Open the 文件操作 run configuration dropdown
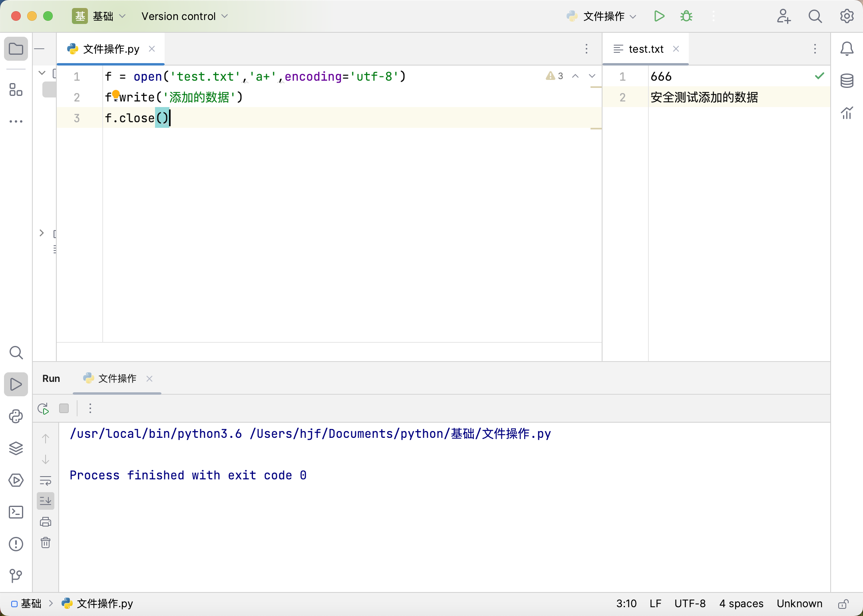This screenshot has width=863, height=616. coord(602,16)
